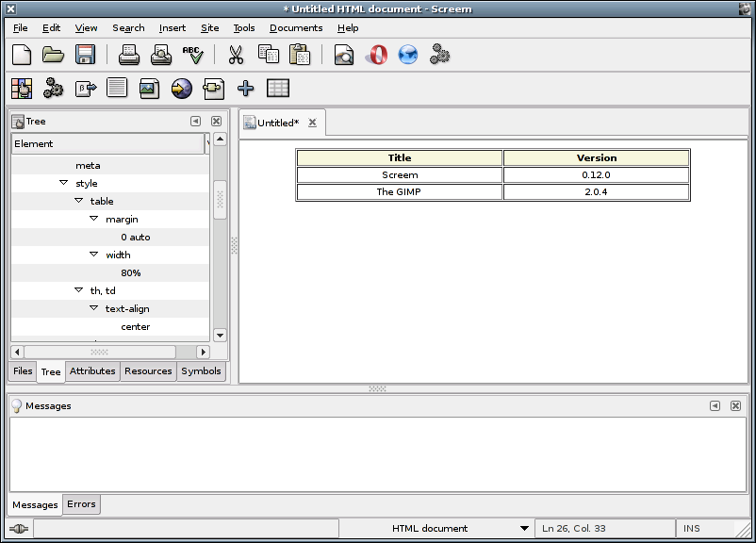Screen dimensions: 756x543
Task: Click the tree scroll down arrow
Action: [220, 336]
